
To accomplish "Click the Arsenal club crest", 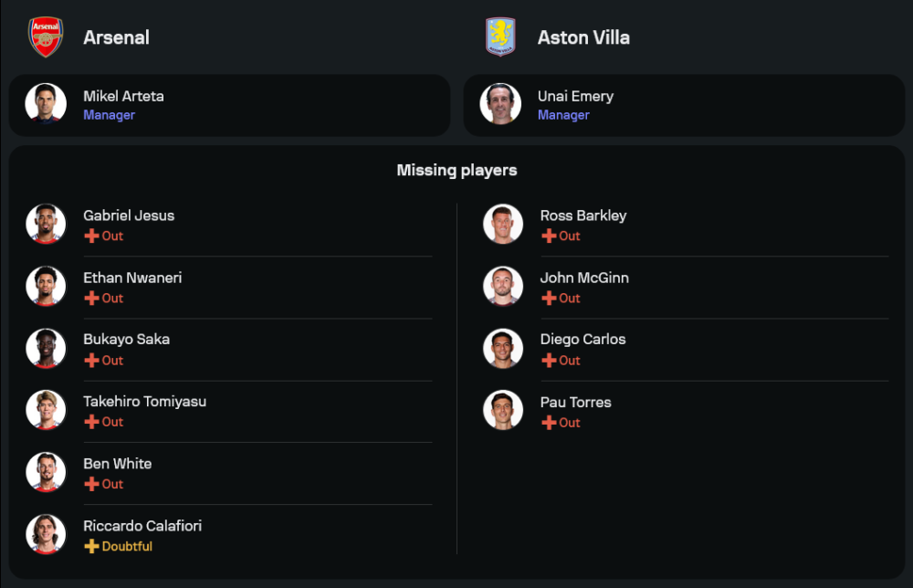I will click(46, 37).
